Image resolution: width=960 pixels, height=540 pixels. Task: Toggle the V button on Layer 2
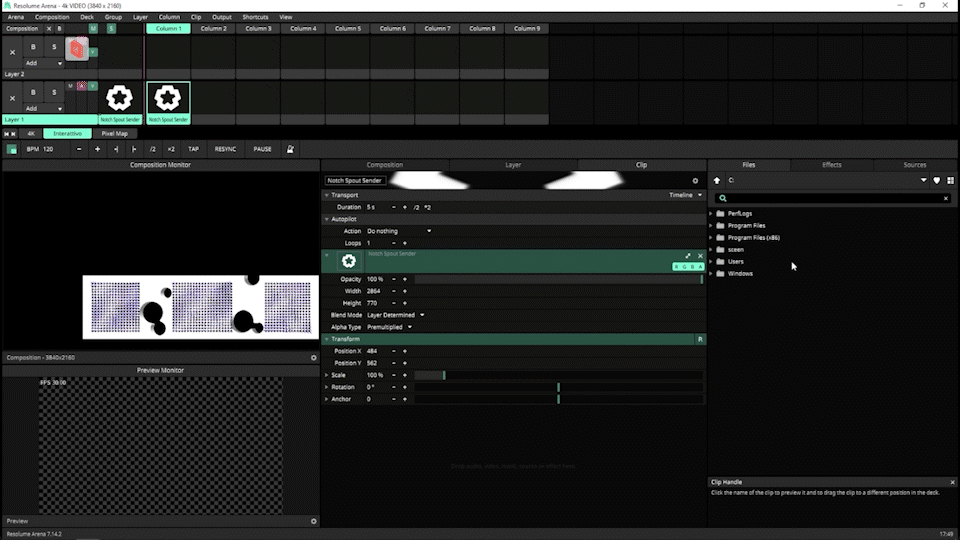(92, 52)
